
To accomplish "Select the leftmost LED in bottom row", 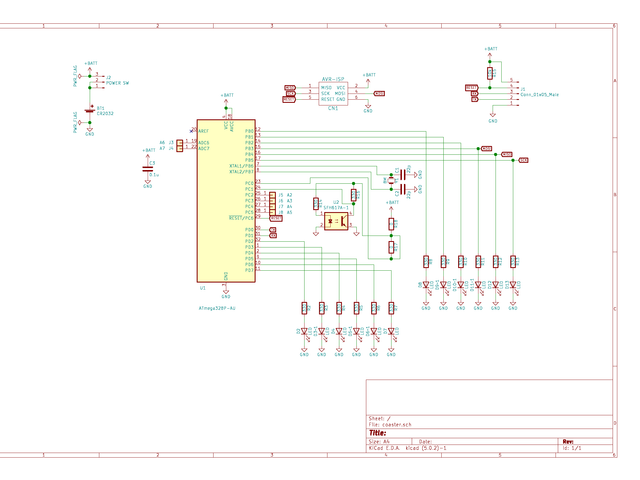I will point(305,331).
